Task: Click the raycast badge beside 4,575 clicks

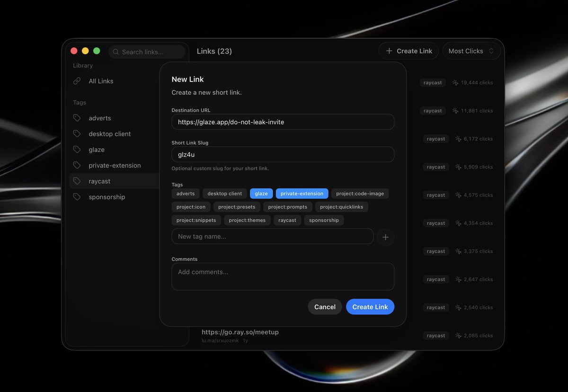Action: [x=436, y=195]
